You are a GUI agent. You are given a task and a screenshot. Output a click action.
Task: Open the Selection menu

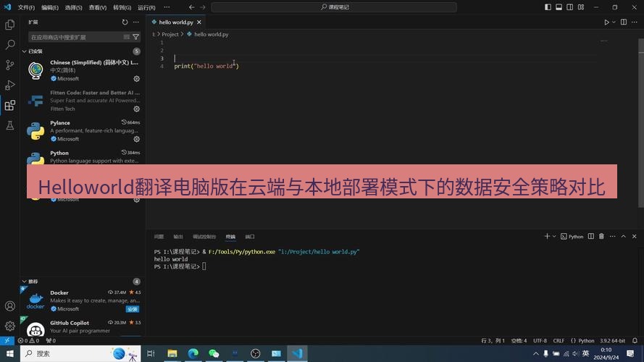(x=73, y=7)
